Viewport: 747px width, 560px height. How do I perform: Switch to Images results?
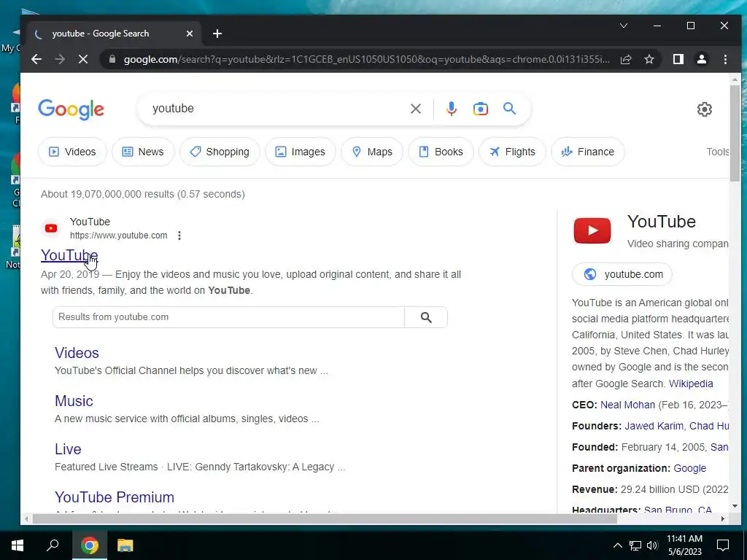[300, 152]
